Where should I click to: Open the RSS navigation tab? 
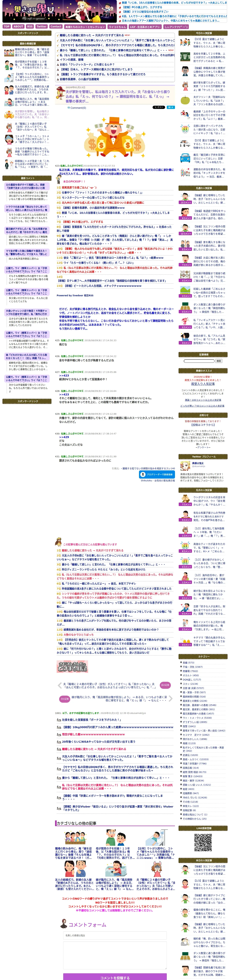click(30, 27)
